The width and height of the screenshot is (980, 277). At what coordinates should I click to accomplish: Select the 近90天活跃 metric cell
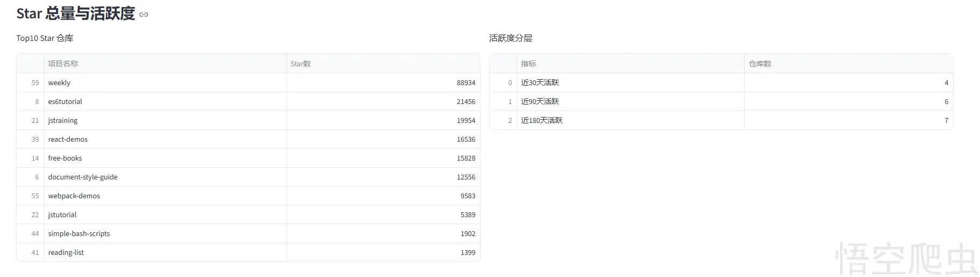click(x=540, y=102)
